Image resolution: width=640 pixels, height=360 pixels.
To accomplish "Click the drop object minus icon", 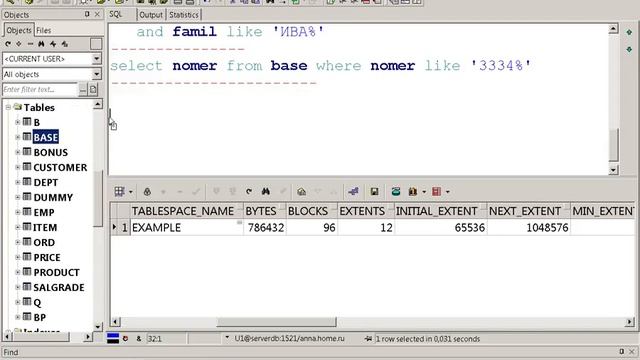I will click(x=30, y=44).
